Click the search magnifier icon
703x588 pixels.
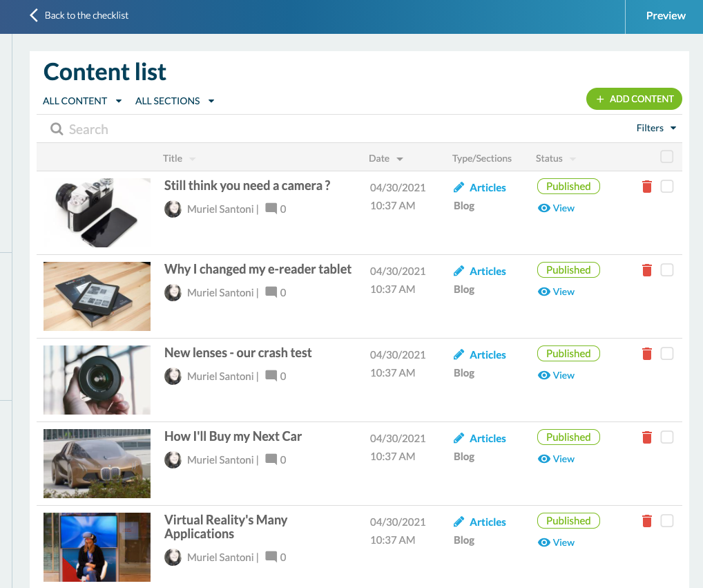[57, 129]
